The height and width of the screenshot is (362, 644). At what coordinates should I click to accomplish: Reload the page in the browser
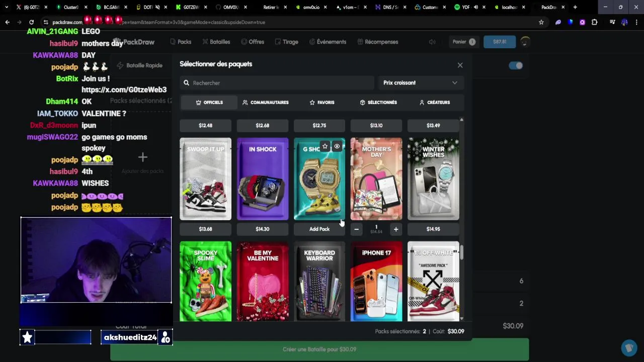pyautogui.click(x=31, y=22)
